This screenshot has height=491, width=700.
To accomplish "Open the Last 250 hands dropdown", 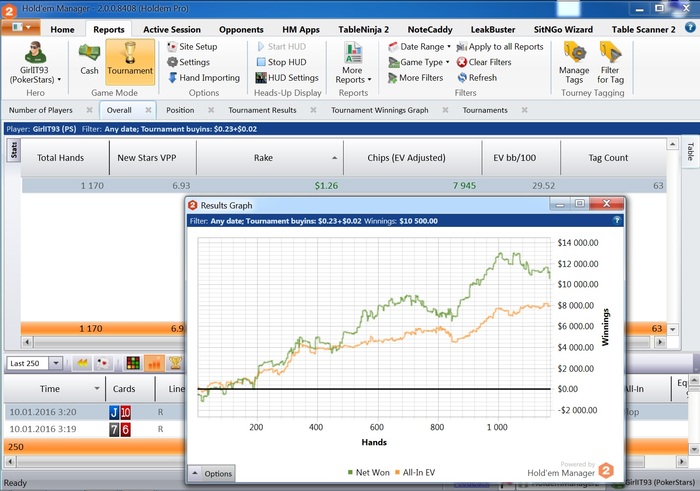I will 56,363.
